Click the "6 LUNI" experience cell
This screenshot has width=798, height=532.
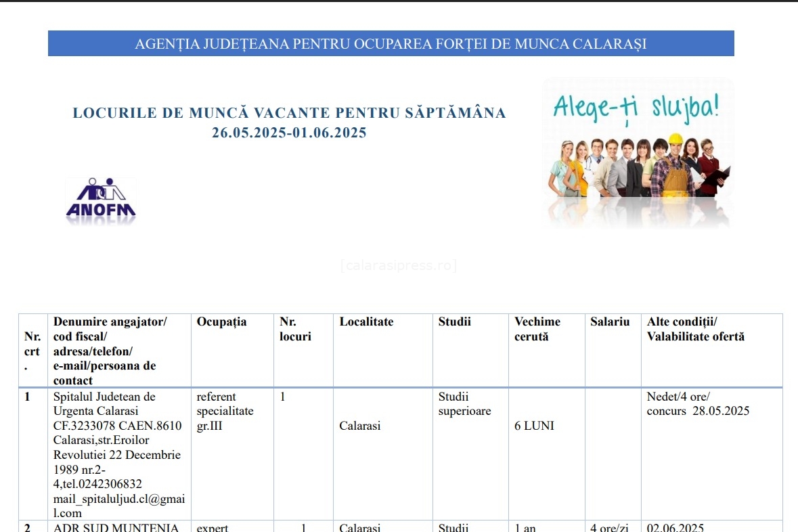(534, 426)
